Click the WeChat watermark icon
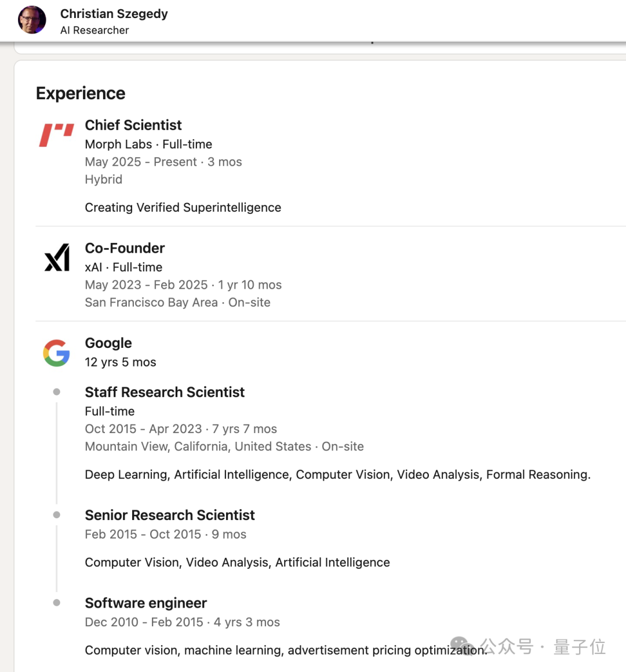Screen dimensions: 626x672 [462, 646]
